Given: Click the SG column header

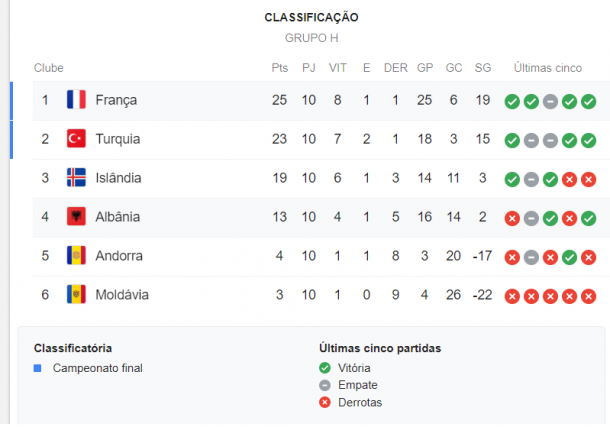Looking at the screenshot, I should [x=483, y=68].
